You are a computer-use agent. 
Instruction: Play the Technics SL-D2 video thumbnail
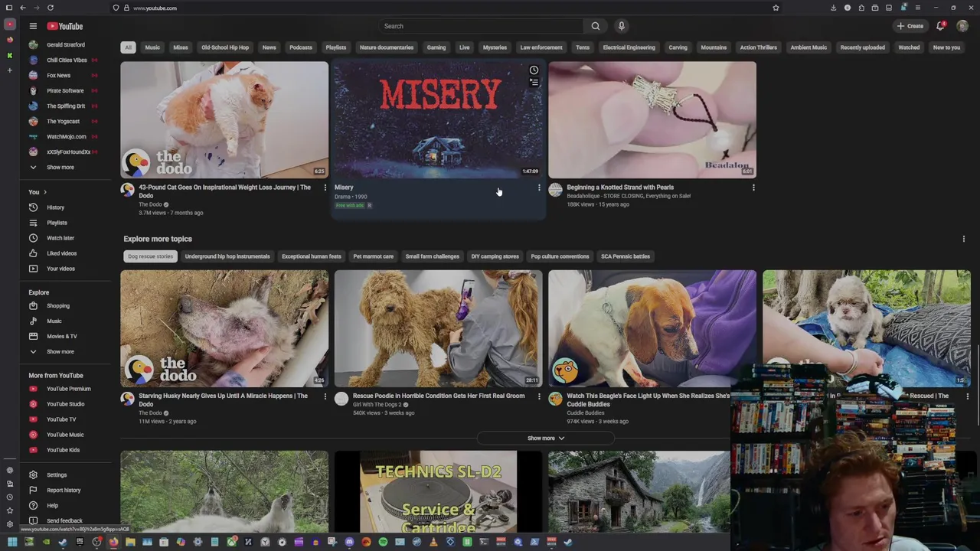tap(438, 491)
